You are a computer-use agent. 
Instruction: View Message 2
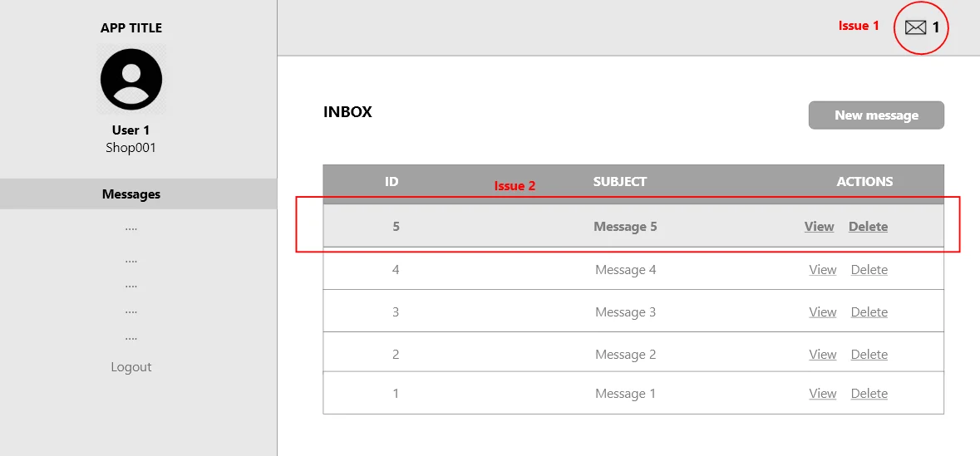pos(823,354)
